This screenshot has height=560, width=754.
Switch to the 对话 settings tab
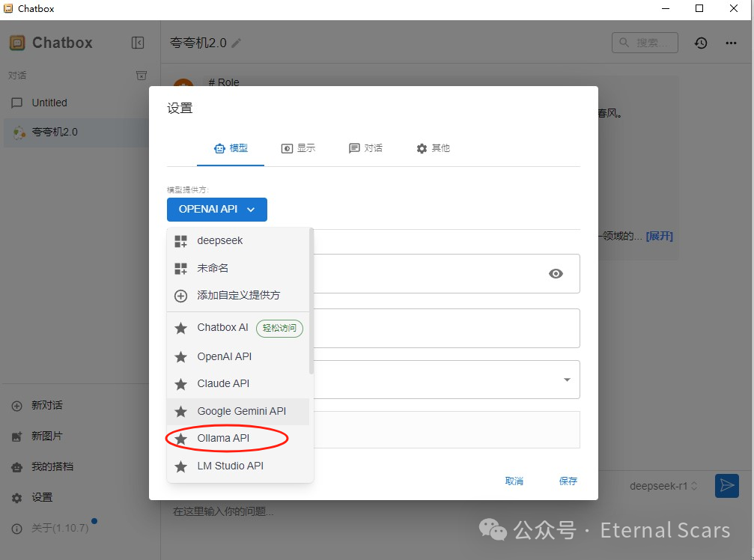tap(365, 148)
